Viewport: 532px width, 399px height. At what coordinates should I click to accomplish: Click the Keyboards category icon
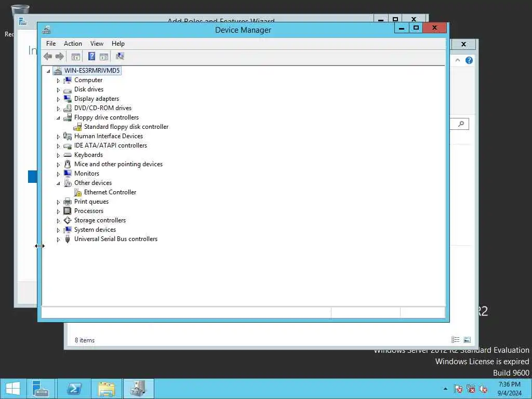coord(68,155)
